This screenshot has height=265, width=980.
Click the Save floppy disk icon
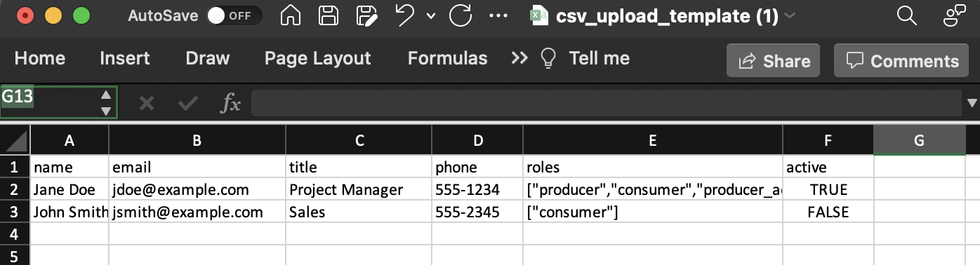(328, 15)
